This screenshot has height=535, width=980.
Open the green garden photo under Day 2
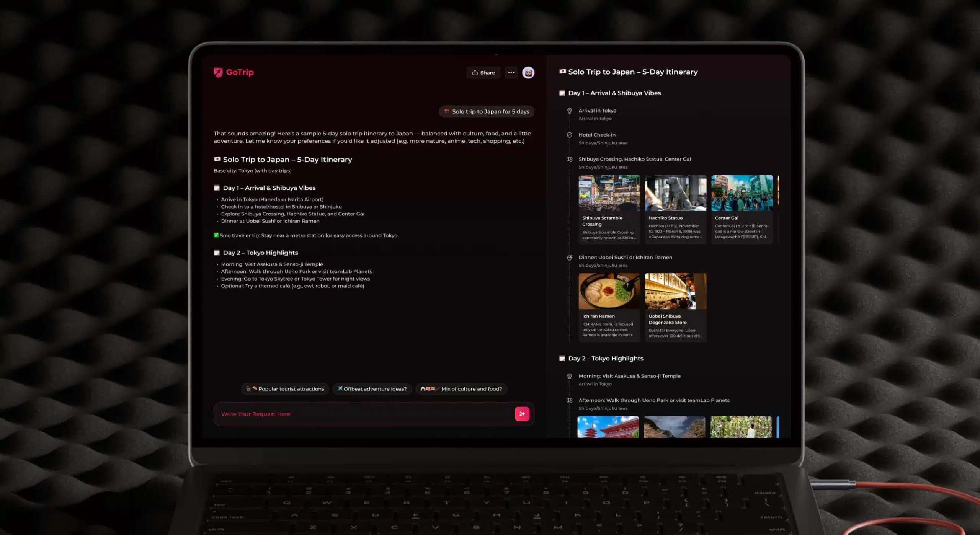click(x=741, y=427)
